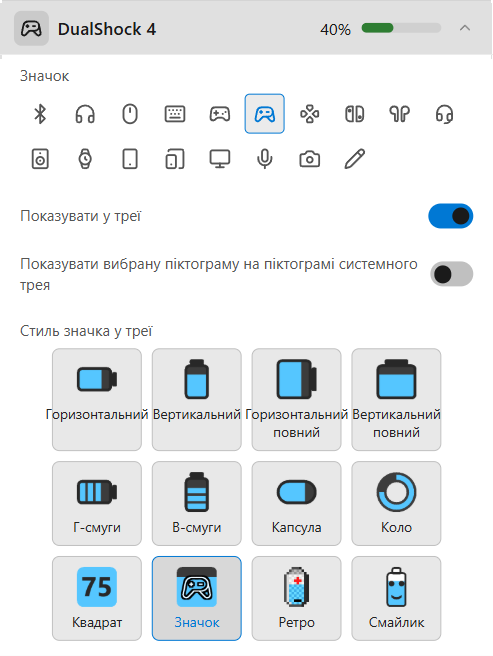Select 'Горизонтальний повний' tray style
493x656 pixels.
(296, 400)
